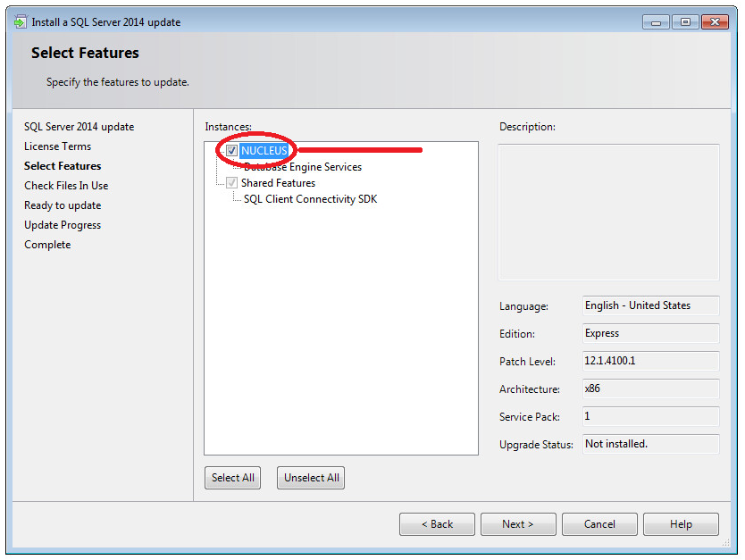This screenshot has width=745, height=560.
Task: Click the Upgrade Status field
Action: (x=650, y=444)
